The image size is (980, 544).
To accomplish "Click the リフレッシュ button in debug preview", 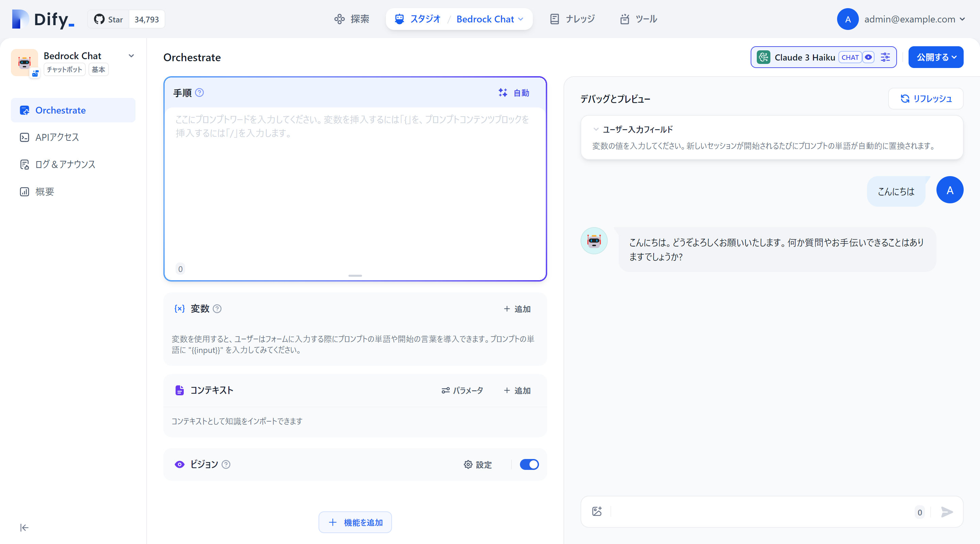I will coord(926,99).
